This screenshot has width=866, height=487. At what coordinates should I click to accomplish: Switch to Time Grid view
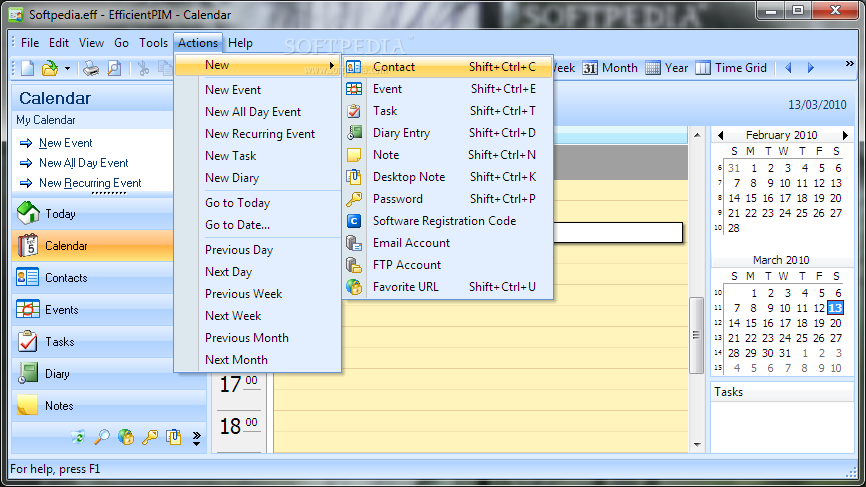[731, 68]
